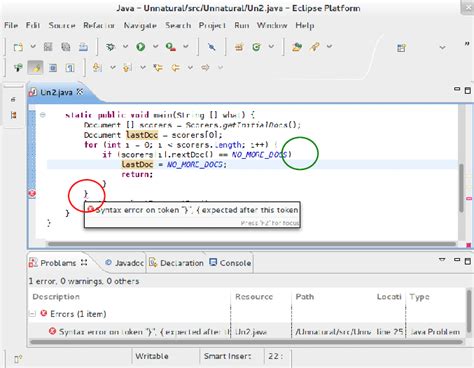Open the Source menu
Image resolution: width=474 pixels, height=368 pixels.
62,25
